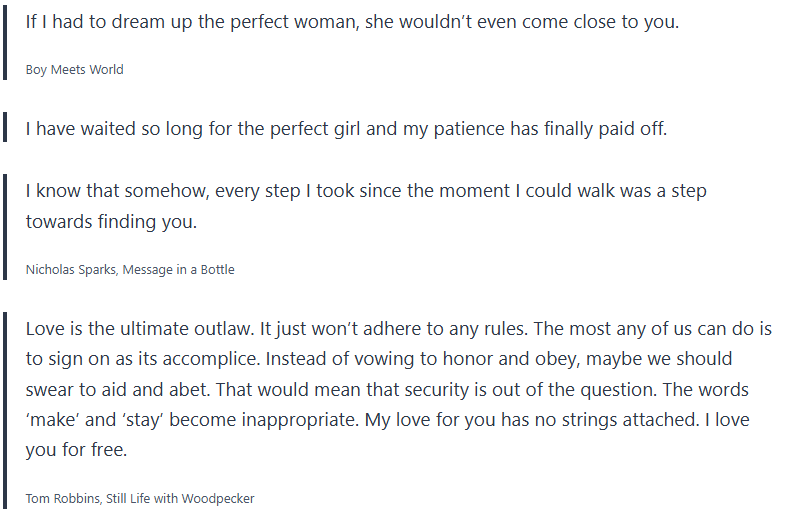Click the quote "I have waited so long"
The width and height of the screenshot is (808, 514).
[346, 129]
